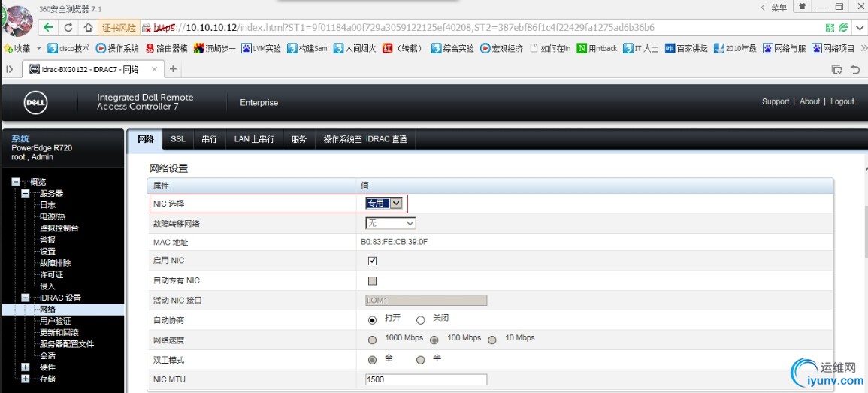Open the 用ntback bookmark
868x393 pixels.
[x=597, y=48]
